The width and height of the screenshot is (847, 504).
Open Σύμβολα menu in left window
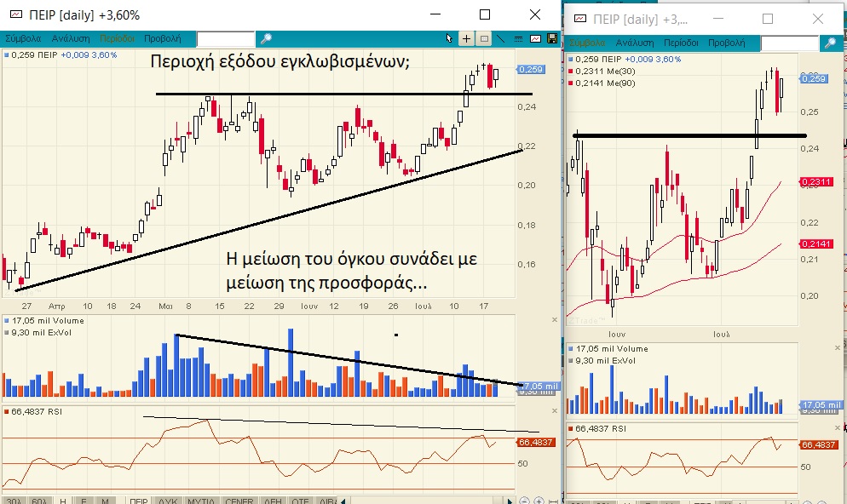pos(24,39)
